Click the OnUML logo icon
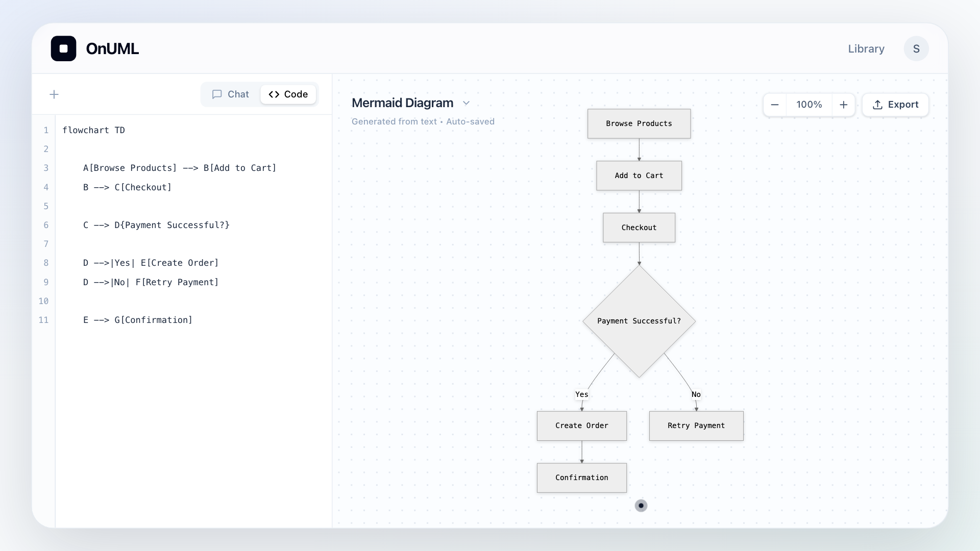980x551 pixels. [63, 48]
